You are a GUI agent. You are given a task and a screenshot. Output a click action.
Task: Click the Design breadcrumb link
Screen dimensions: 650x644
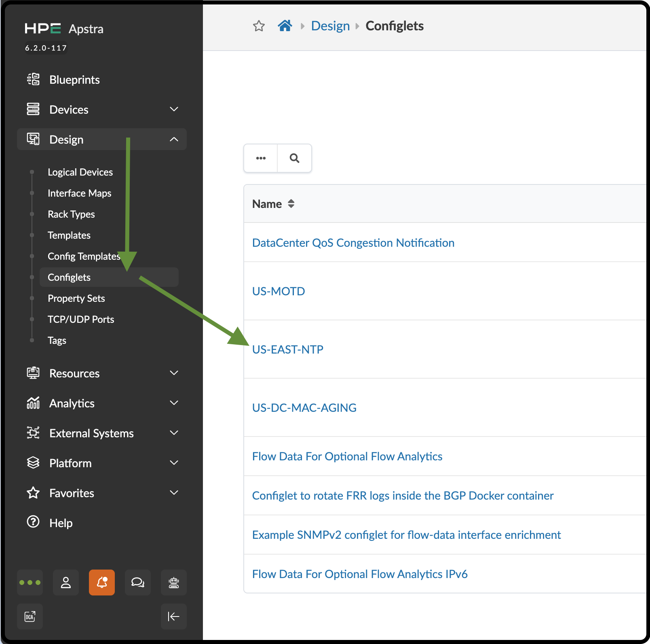pyautogui.click(x=330, y=26)
